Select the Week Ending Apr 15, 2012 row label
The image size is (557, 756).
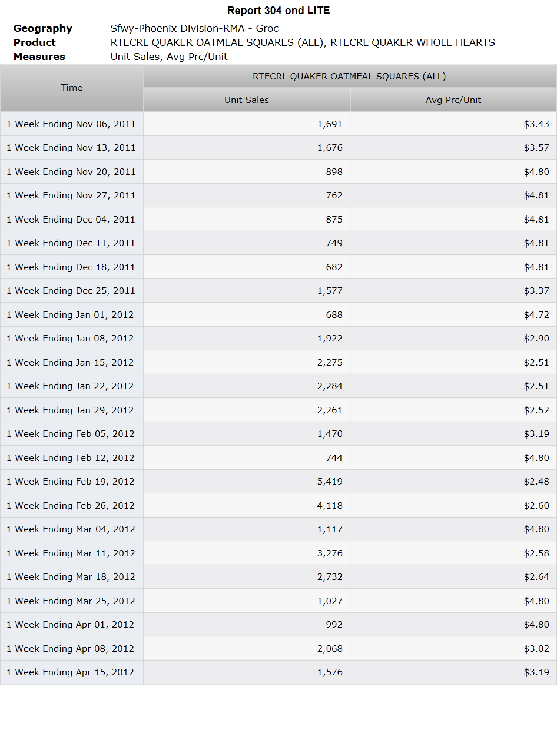coord(72,672)
